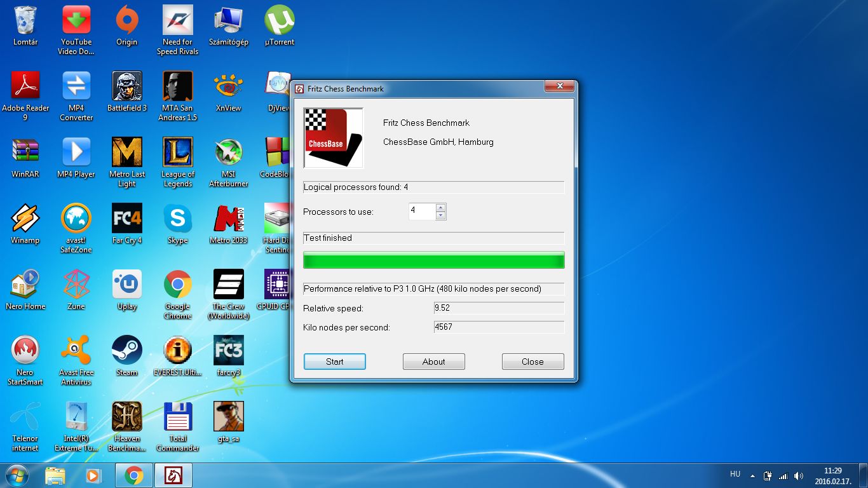Open the WinRAR desktop icon
This screenshot has width=868, height=488.
pyautogui.click(x=25, y=159)
